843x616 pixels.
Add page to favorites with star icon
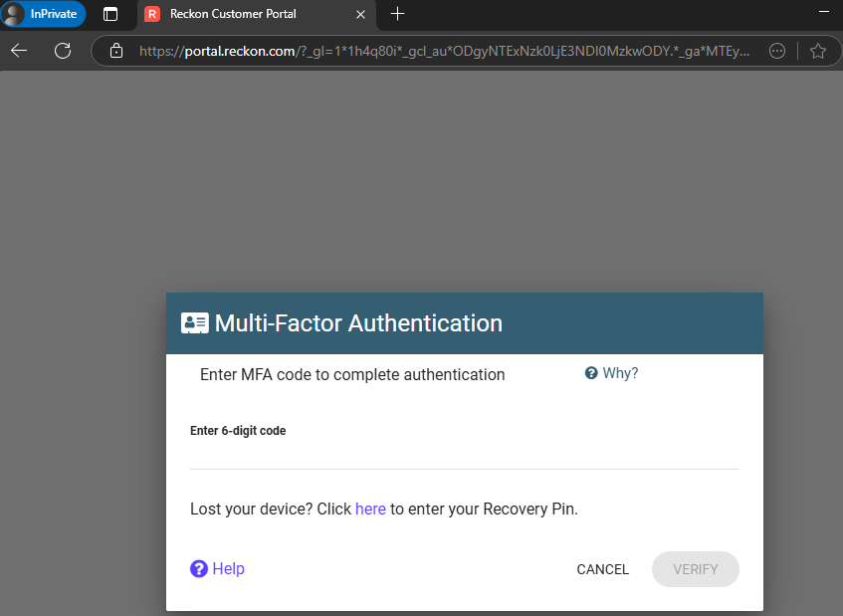click(818, 51)
